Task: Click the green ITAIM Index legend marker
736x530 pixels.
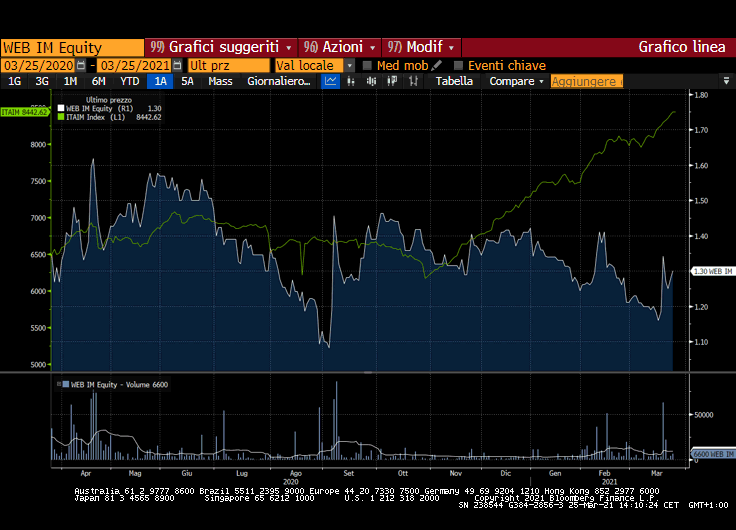Action: [61, 117]
